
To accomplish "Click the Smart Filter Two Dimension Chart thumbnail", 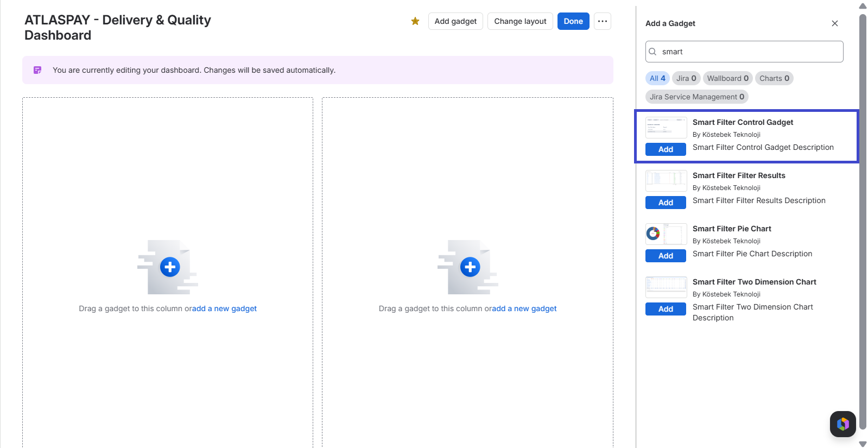I will (666, 287).
